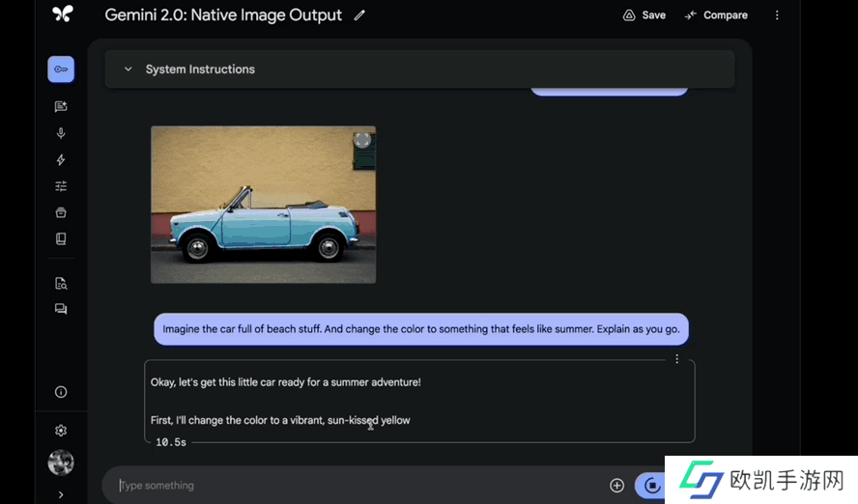This screenshot has height=504, width=858.
Task: Click the Type something input field
Action: pyautogui.click(x=357, y=486)
